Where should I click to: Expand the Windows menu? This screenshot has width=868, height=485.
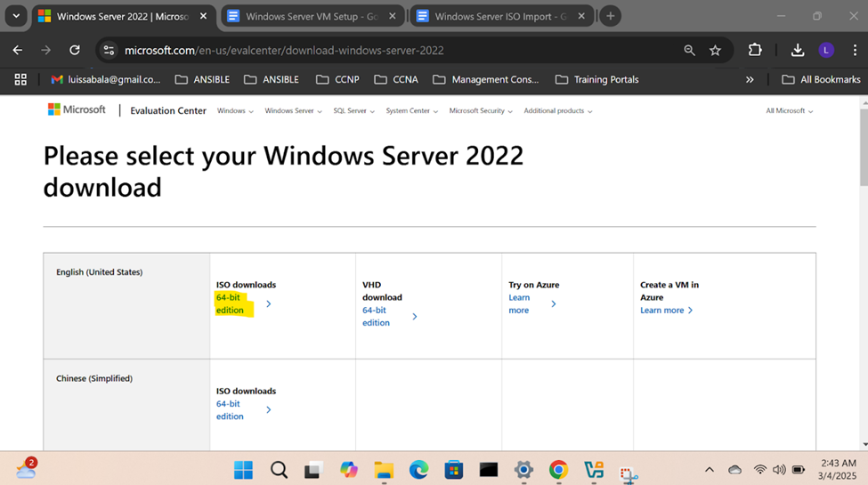235,110
